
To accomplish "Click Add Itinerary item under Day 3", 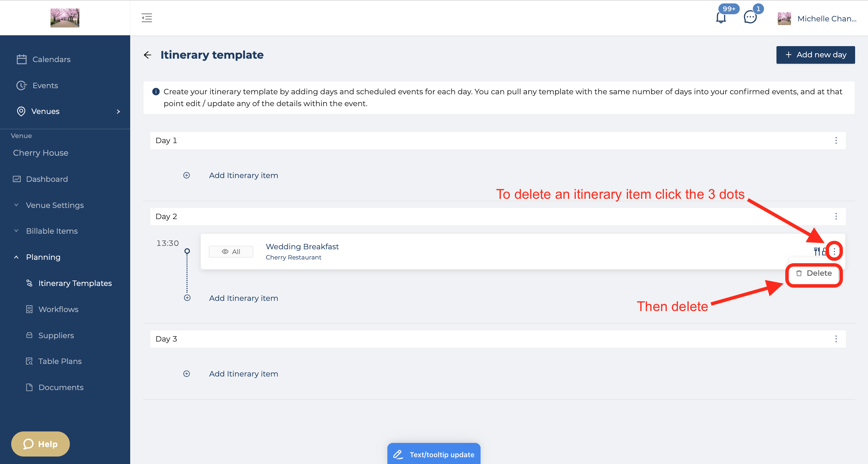I will pos(243,374).
